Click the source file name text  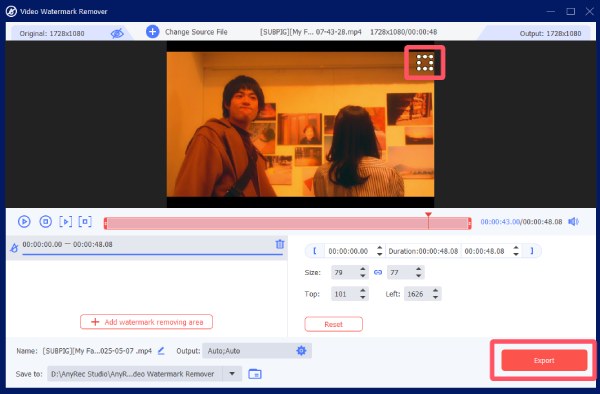pyautogui.click(x=310, y=32)
